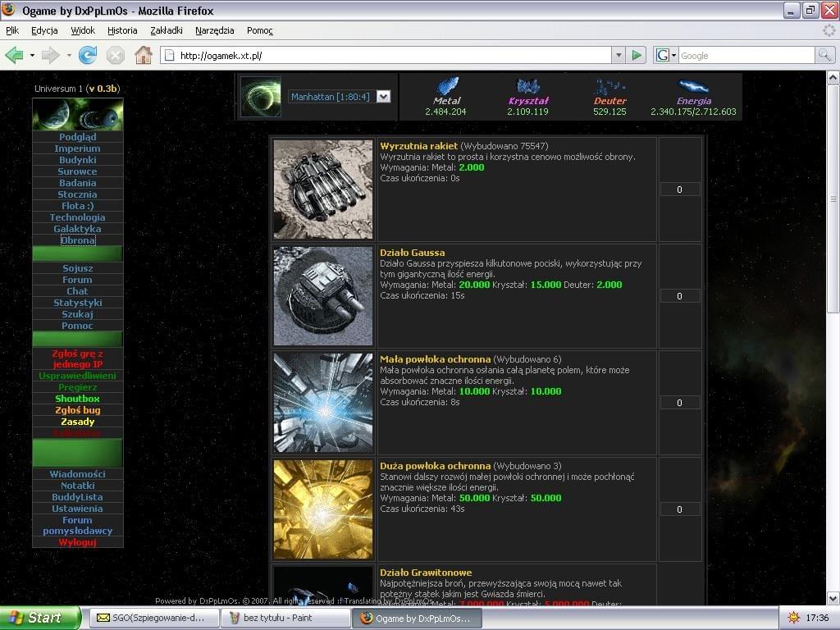This screenshot has height=630, width=840.
Task: Open the Flota :) link
Action: pyautogui.click(x=78, y=206)
